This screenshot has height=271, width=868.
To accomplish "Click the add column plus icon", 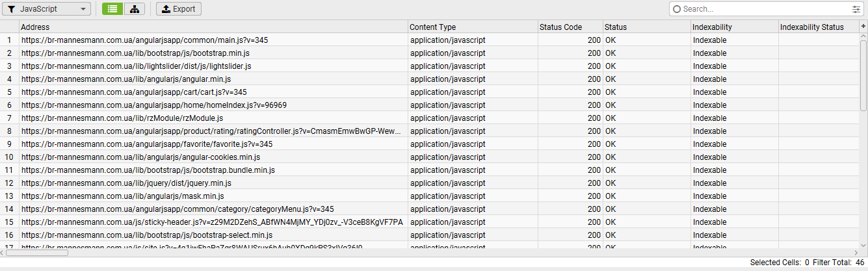I will pos(863,27).
